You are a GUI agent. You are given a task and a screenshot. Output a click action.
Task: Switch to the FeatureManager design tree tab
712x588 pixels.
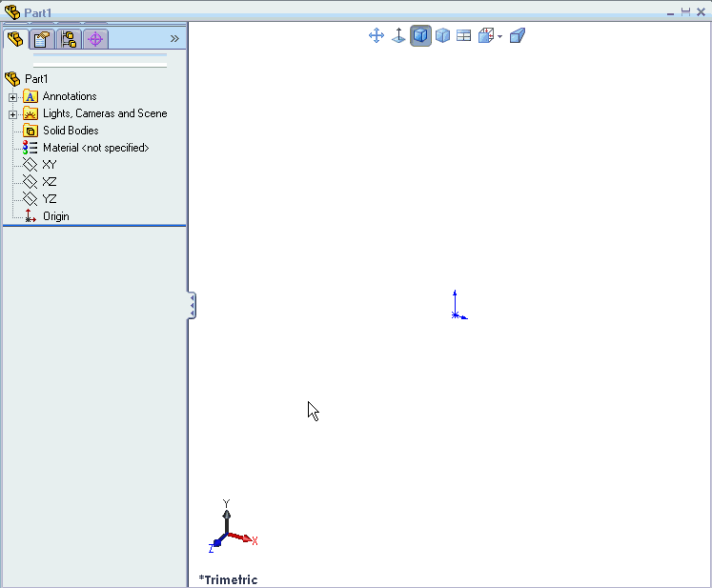click(x=15, y=39)
